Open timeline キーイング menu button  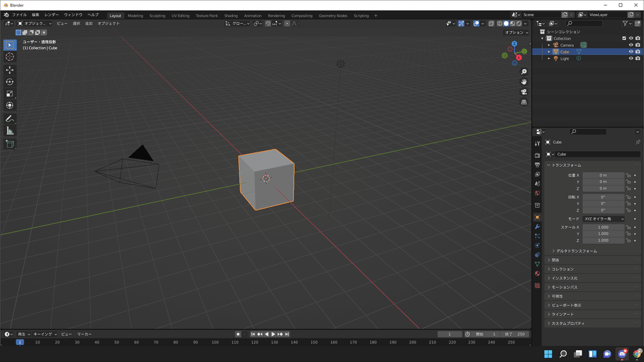[45, 334]
